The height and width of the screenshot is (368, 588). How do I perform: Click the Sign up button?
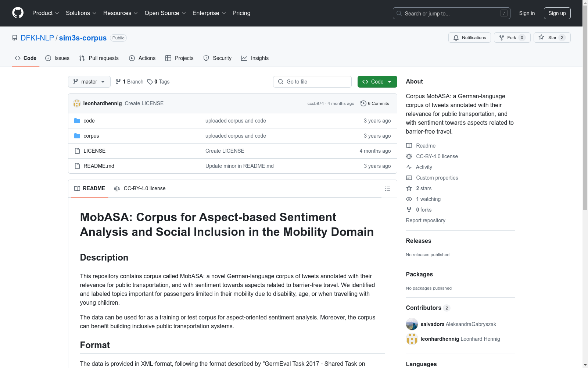(x=557, y=13)
